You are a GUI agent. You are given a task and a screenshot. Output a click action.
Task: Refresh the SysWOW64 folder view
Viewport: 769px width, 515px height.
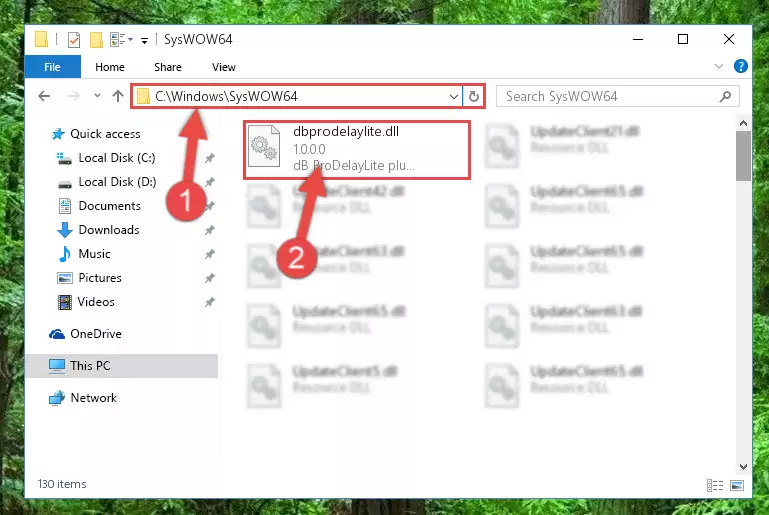(x=473, y=96)
